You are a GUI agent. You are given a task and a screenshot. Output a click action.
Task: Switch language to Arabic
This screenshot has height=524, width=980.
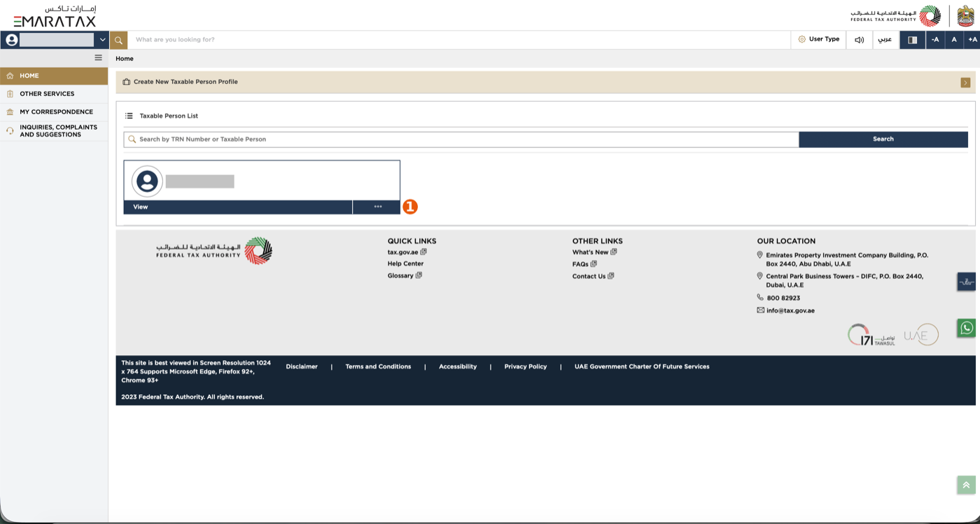click(x=885, y=40)
